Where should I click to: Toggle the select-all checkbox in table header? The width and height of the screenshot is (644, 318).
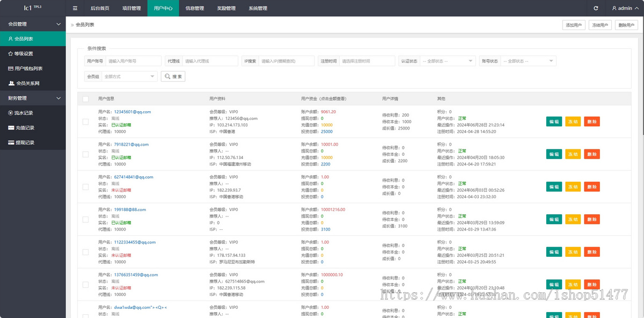coord(85,99)
